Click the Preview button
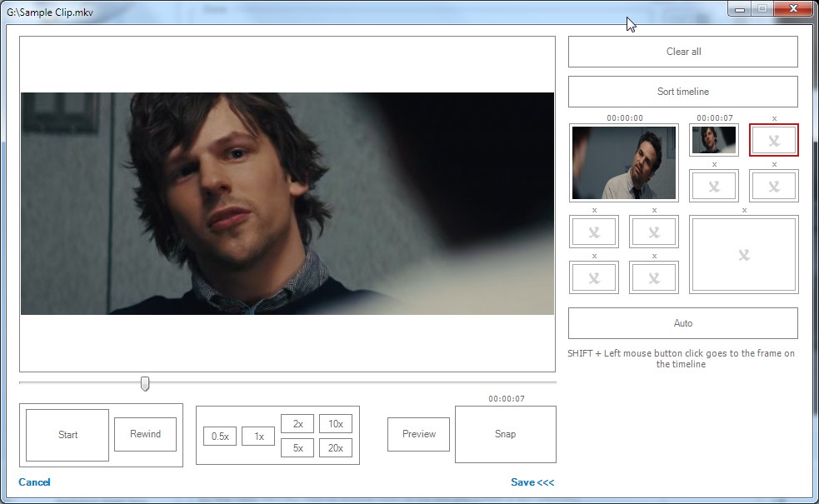 [x=419, y=434]
